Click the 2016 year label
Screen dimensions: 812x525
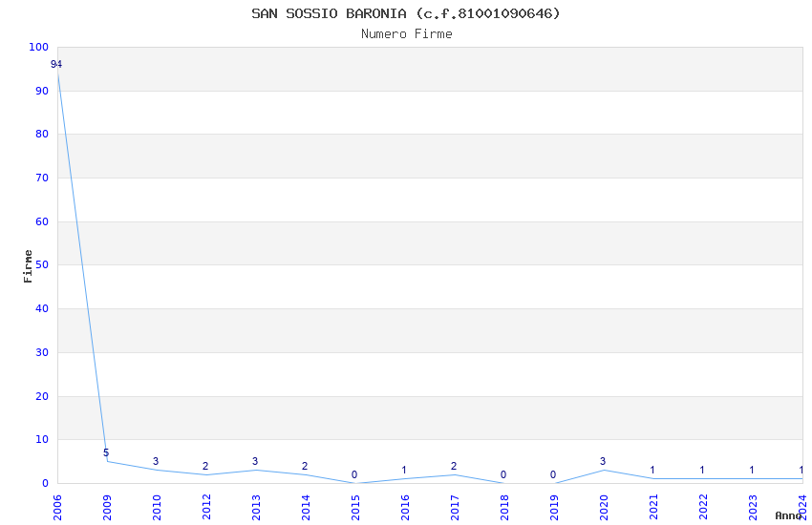[x=405, y=508]
